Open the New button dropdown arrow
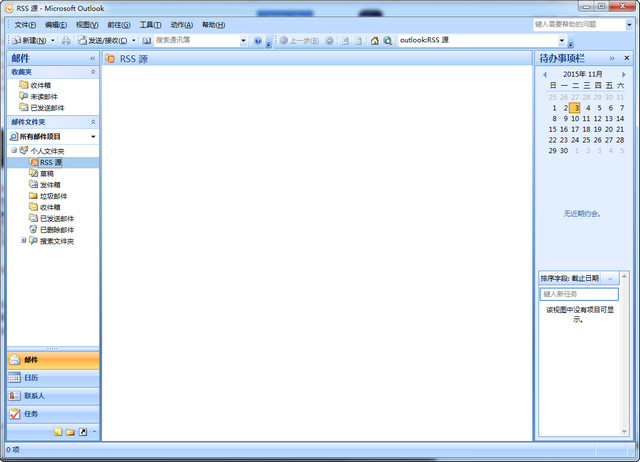The width and height of the screenshot is (640, 462). tap(53, 40)
